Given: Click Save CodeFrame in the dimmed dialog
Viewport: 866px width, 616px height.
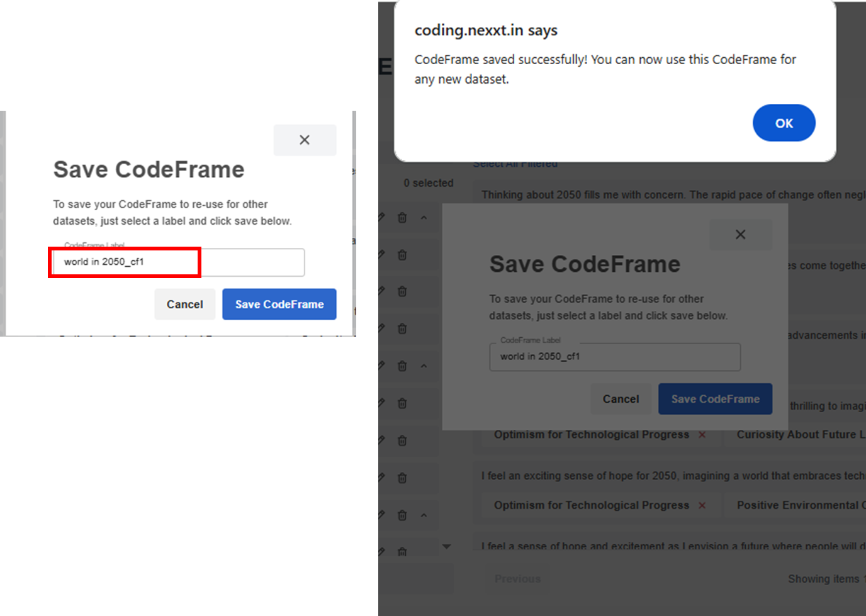Looking at the screenshot, I should pos(715,399).
